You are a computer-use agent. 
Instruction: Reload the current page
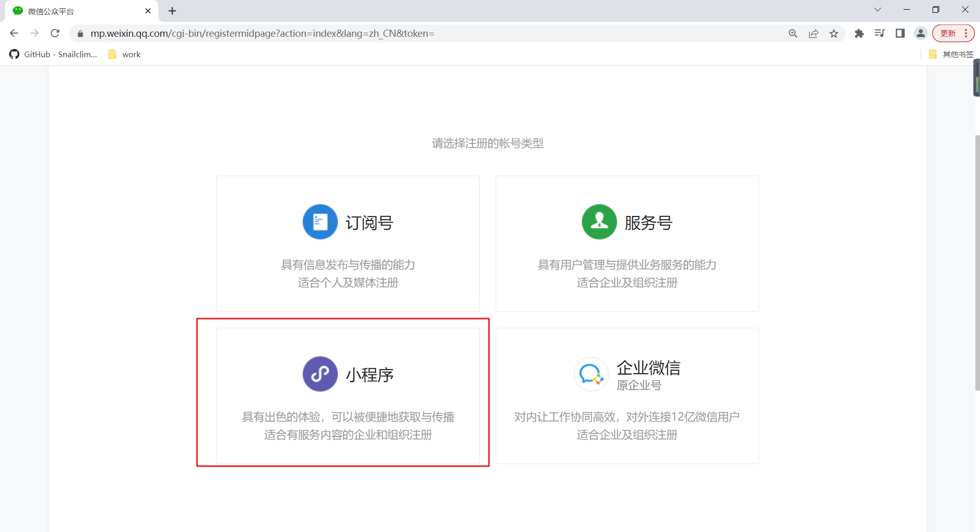(x=55, y=33)
